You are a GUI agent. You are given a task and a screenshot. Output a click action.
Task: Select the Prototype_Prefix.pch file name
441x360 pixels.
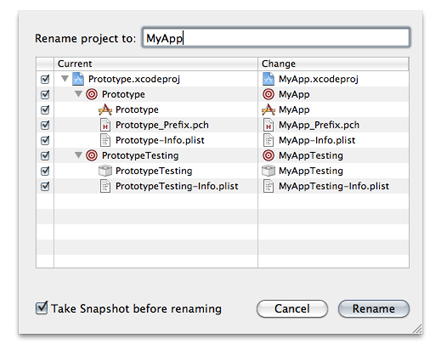pyautogui.click(x=162, y=125)
